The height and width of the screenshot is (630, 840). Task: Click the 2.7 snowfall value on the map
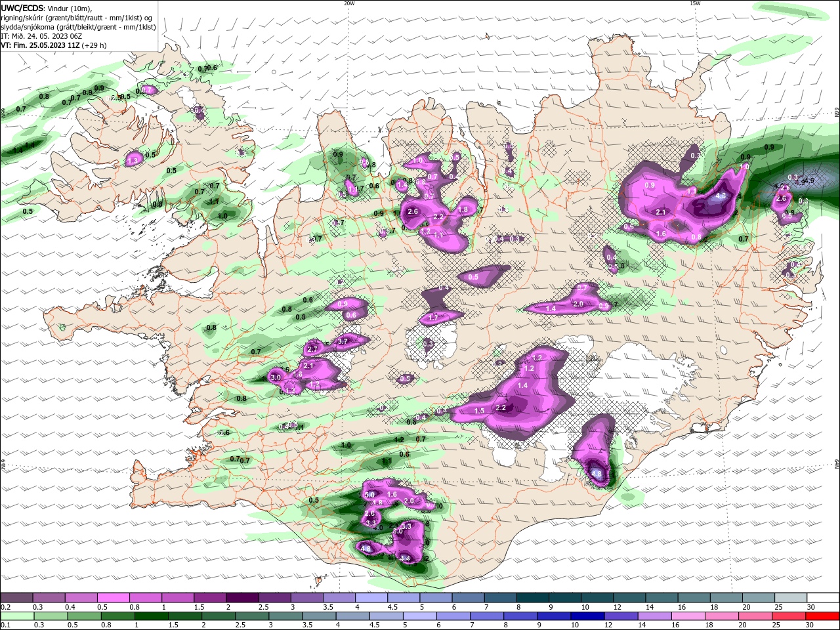pyautogui.click(x=312, y=349)
